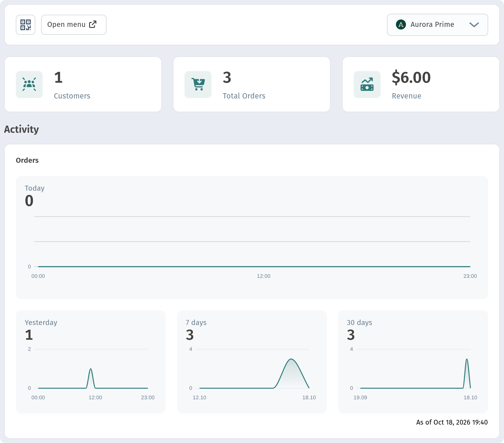Viewport: 504px width, 443px height.
Task: Click the Aurora Prime avatar logo
Action: 401,25
